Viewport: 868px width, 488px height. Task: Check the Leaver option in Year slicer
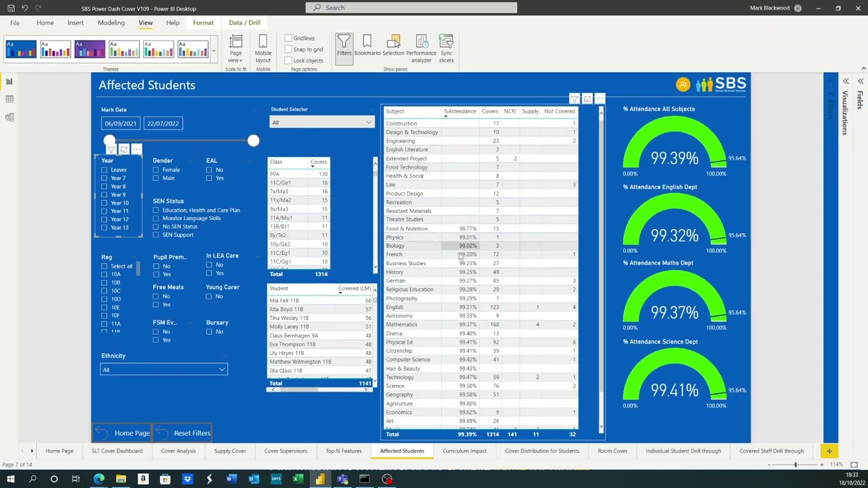(104, 170)
